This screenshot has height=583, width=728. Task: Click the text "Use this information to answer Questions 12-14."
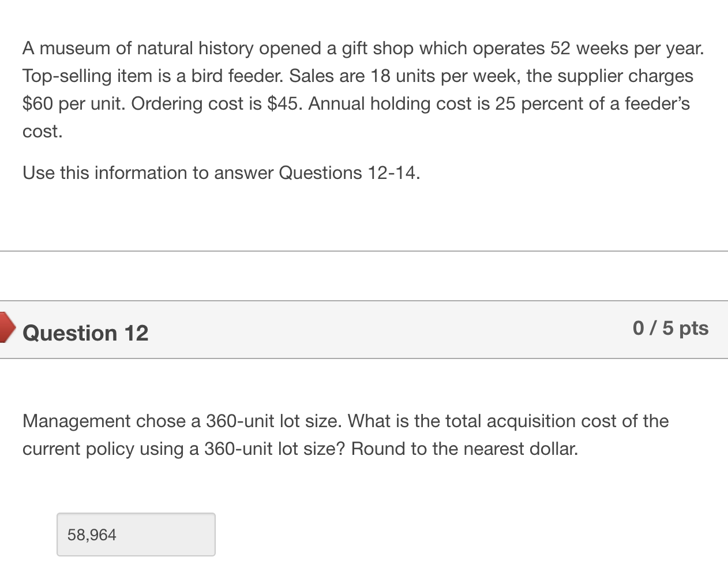[221, 173]
